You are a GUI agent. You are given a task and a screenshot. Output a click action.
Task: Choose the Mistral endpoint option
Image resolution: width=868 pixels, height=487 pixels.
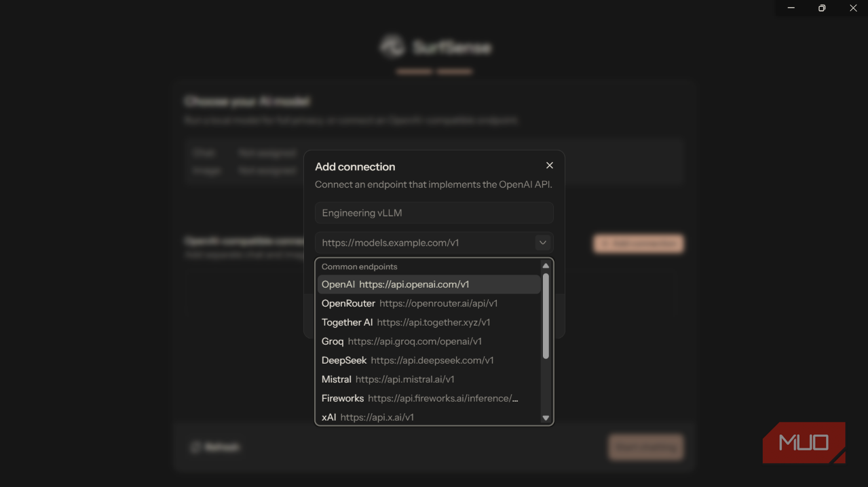coord(429,379)
